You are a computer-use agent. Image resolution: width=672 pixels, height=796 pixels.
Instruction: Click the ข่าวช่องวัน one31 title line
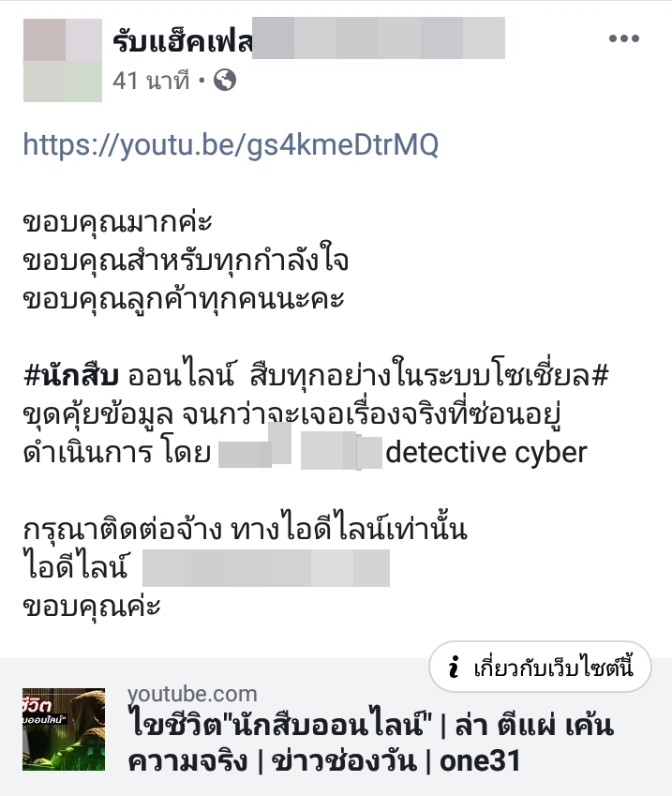click(x=324, y=761)
